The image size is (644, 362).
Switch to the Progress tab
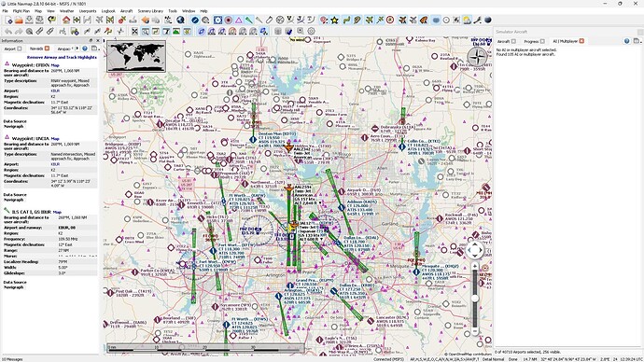coord(531,41)
